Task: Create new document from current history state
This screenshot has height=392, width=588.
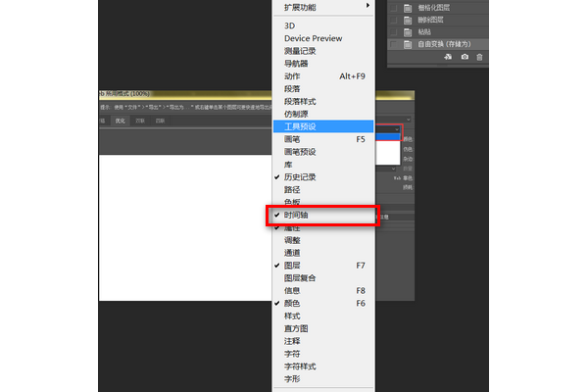Action: 448,57
